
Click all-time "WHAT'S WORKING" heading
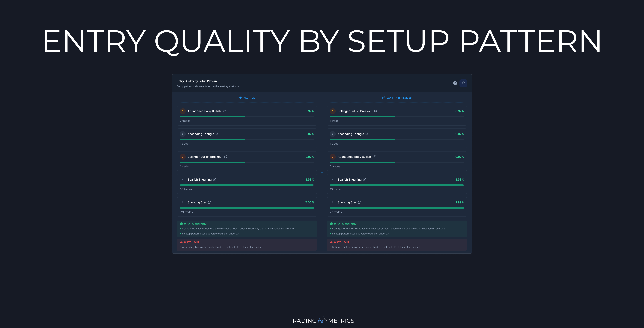[x=195, y=224]
